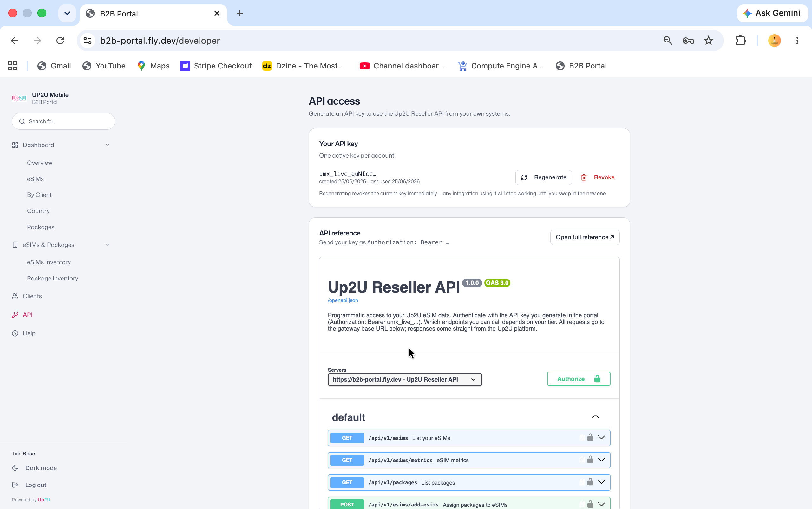This screenshot has height=509, width=812.
Task: Open the password key icon in address bar
Action: coord(688,41)
